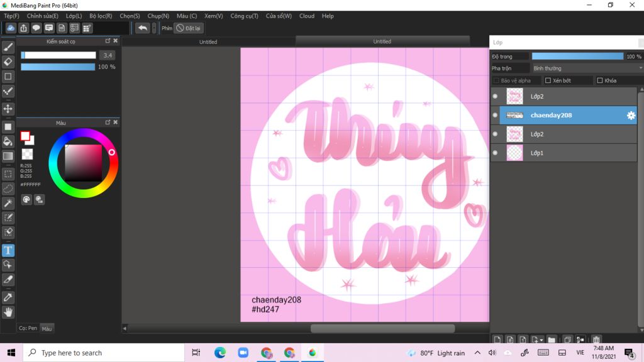
Task: Click the brush size value 3.4
Action: [x=108, y=55]
